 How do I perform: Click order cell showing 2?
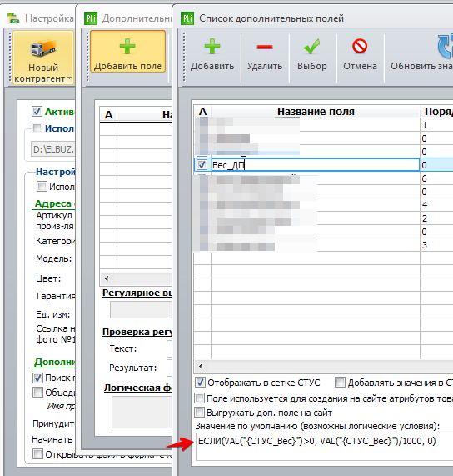(x=436, y=218)
